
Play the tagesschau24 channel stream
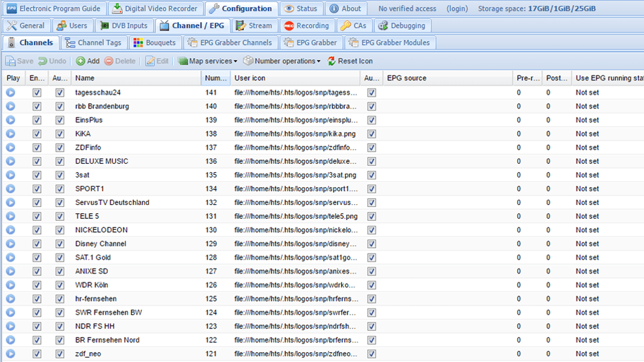pos(10,93)
